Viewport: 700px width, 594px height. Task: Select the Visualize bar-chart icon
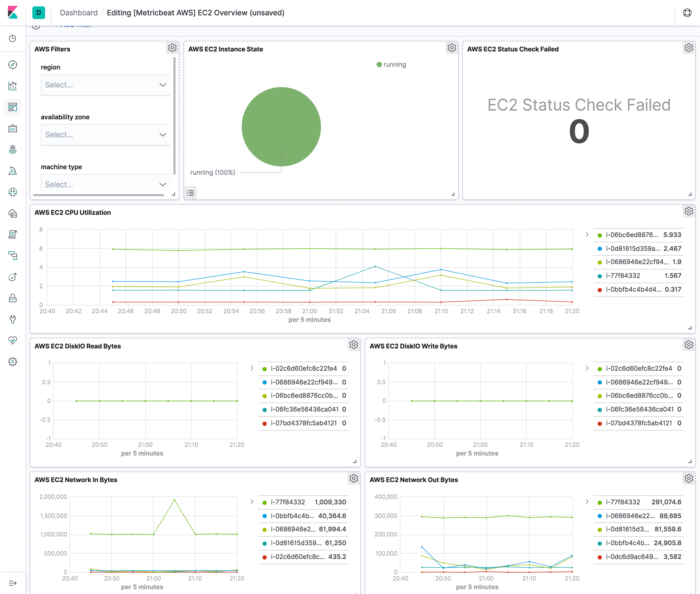pyautogui.click(x=12, y=86)
